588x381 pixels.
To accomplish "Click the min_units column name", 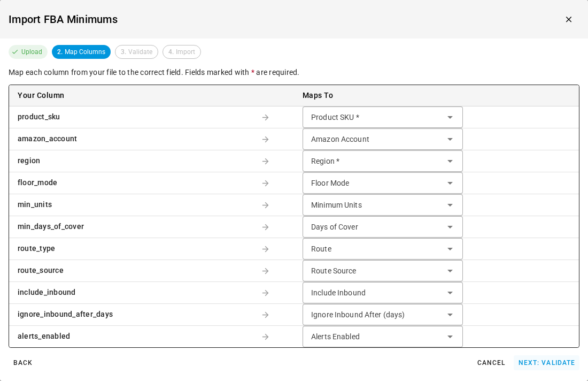I will pyautogui.click(x=35, y=204).
